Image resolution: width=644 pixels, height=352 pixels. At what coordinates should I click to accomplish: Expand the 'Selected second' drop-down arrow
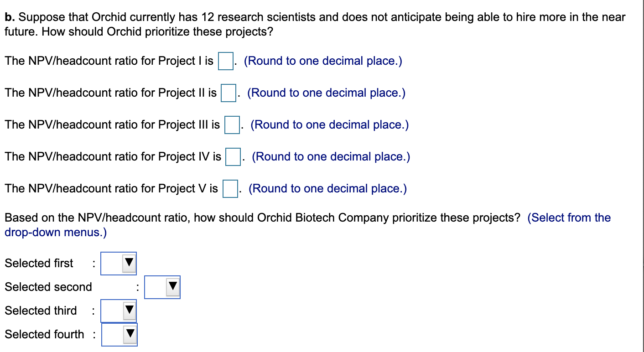pos(173,287)
